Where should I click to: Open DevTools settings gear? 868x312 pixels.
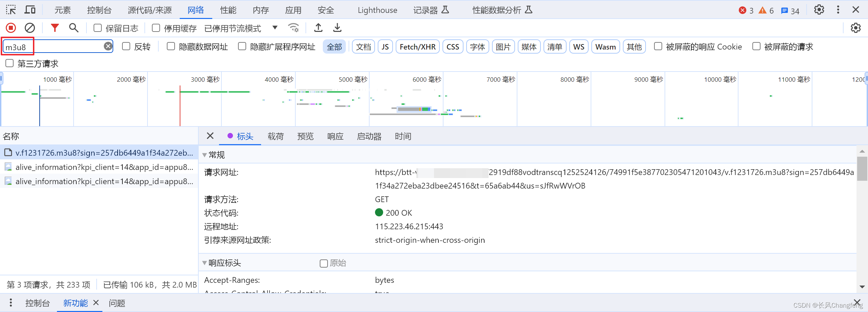point(819,9)
